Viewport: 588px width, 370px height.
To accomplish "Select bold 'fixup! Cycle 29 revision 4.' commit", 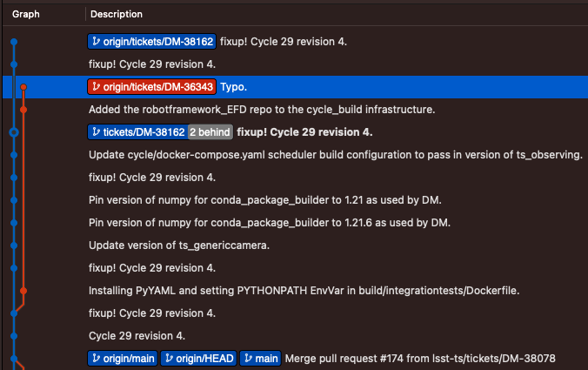I will (304, 132).
